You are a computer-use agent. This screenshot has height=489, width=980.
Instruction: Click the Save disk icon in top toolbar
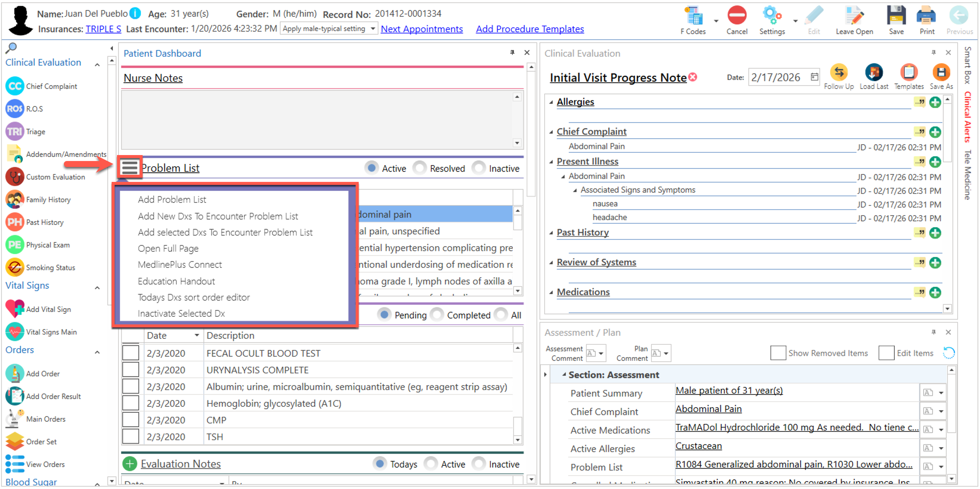[896, 16]
